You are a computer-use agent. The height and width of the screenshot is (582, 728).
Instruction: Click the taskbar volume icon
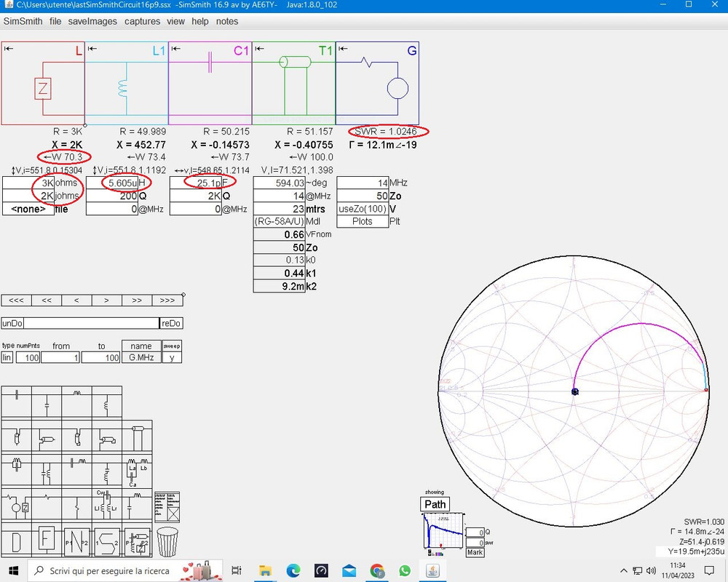click(651, 570)
